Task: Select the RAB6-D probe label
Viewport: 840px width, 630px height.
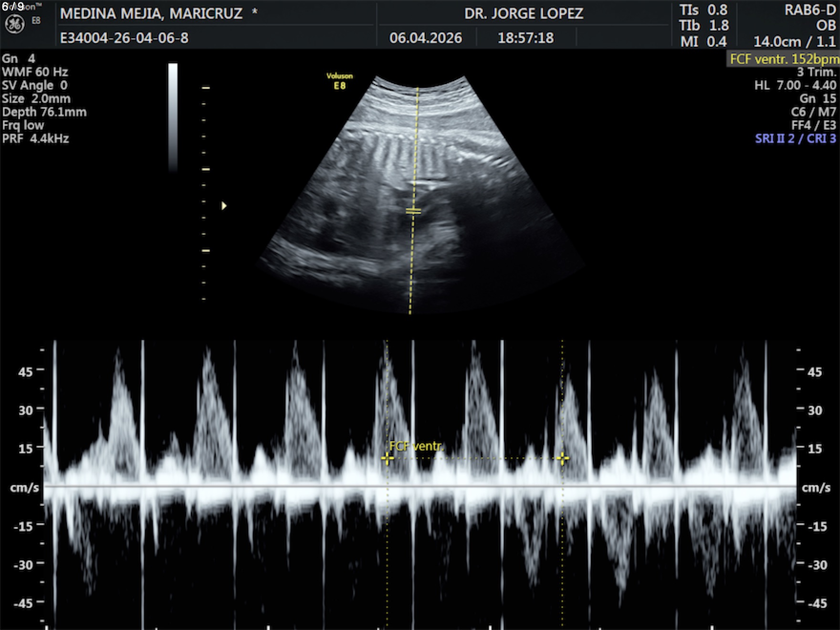Action: pos(810,10)
